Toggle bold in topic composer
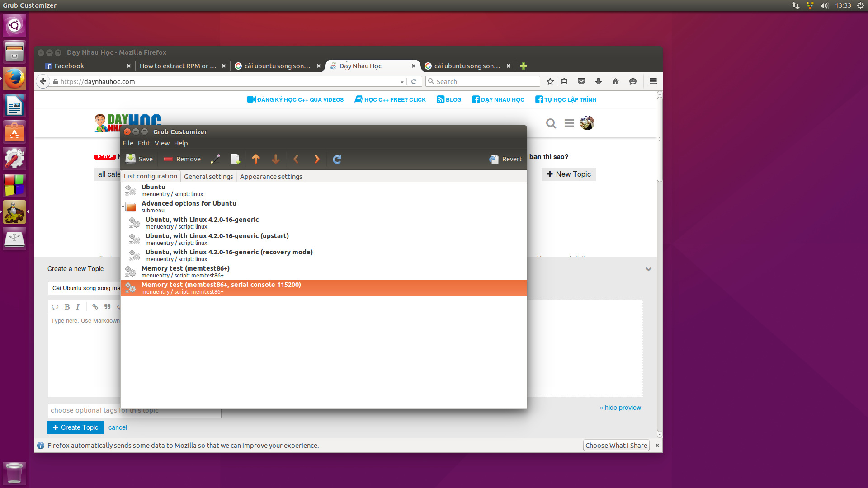This screenshot has height=488, width=868. tap(67, 307)
